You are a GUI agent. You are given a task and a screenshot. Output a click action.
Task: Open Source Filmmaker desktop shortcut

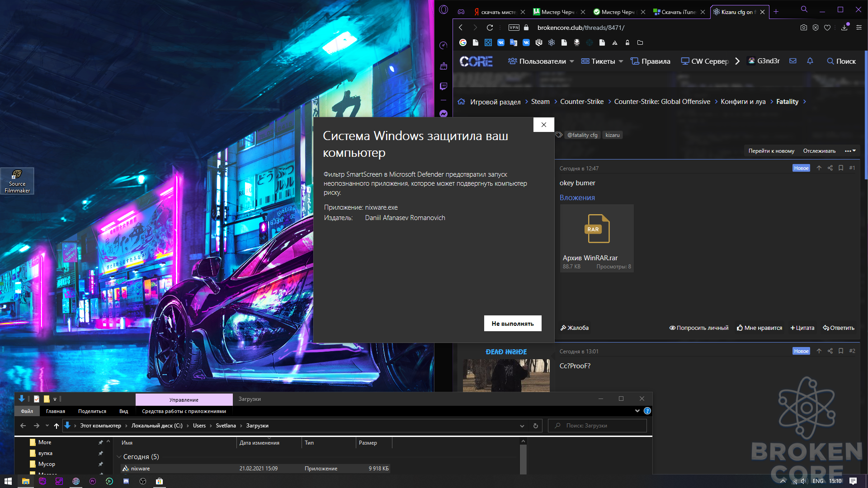pos(17,181)
